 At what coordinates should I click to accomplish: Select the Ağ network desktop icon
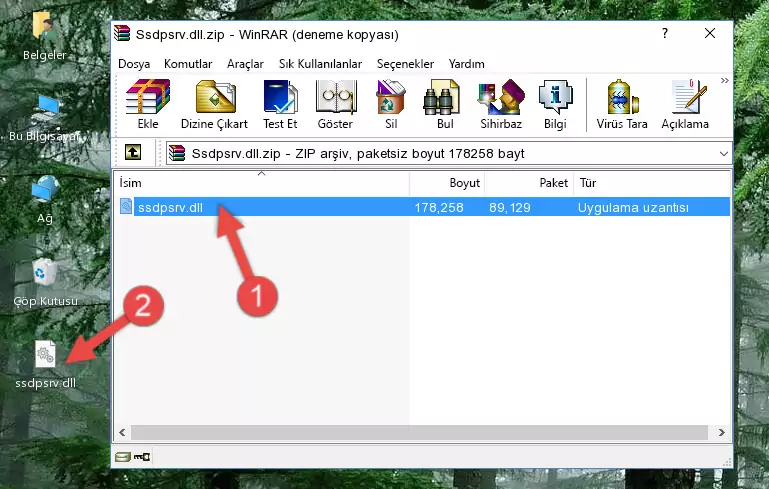point(45,199)
